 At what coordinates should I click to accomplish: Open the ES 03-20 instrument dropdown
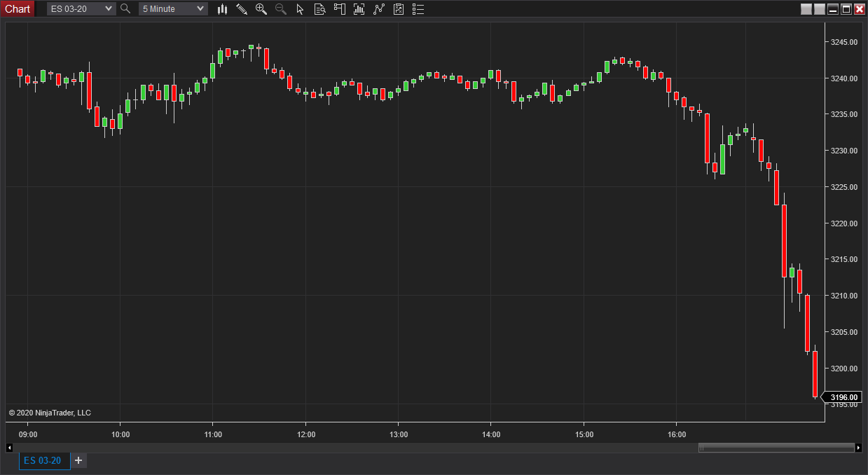tap(81, 8)
